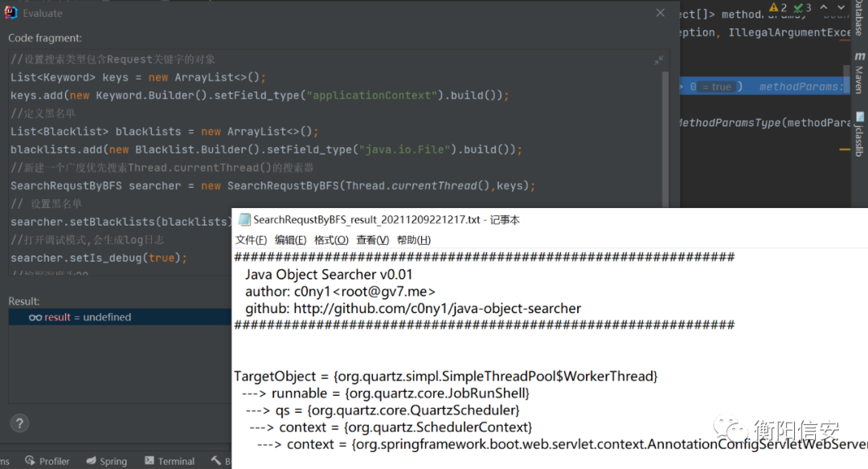
Task: Click the Profiler icon in bottom bar
Action: pyautogui.click(x=30, y=460)
